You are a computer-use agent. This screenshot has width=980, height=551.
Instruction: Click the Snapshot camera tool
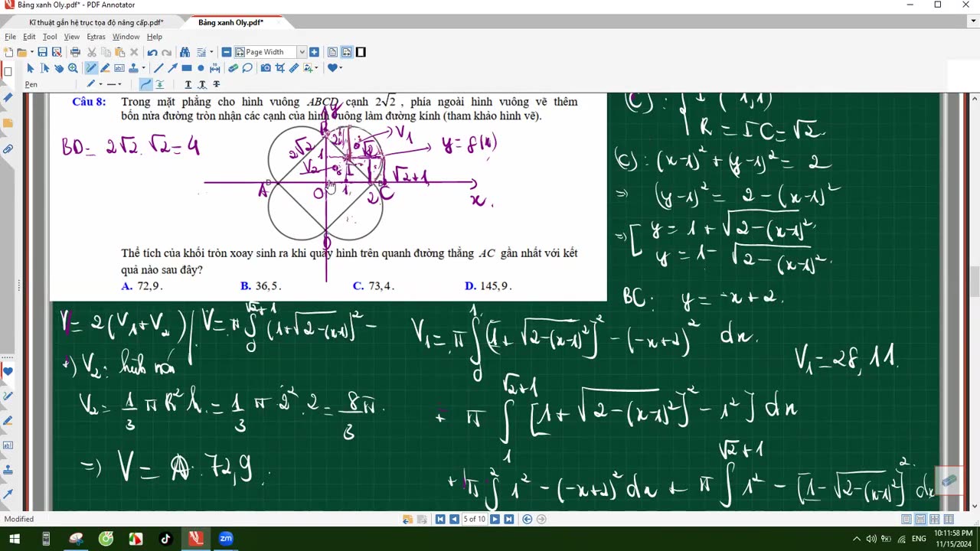tap(266, 68)
